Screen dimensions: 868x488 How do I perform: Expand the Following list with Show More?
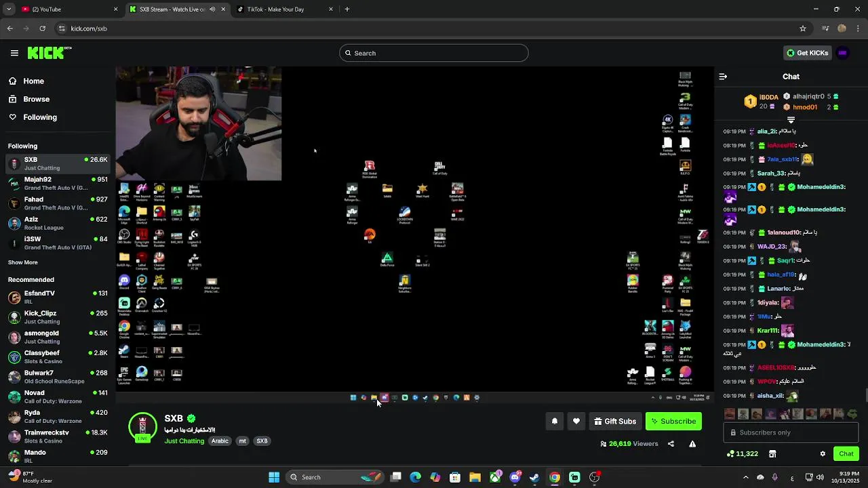(23, 262)
